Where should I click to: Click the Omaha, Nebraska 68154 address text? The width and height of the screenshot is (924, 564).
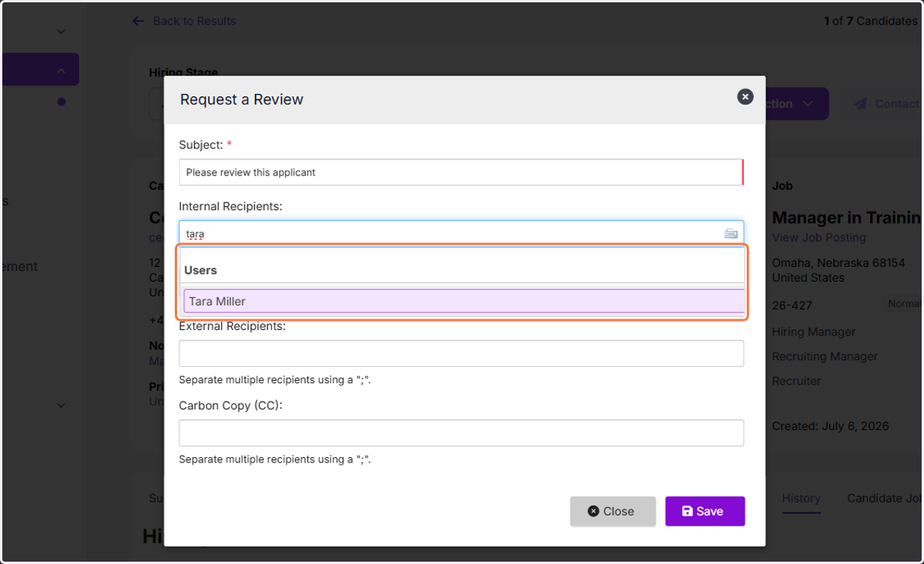pyautogui.click(x=839, y=262)
